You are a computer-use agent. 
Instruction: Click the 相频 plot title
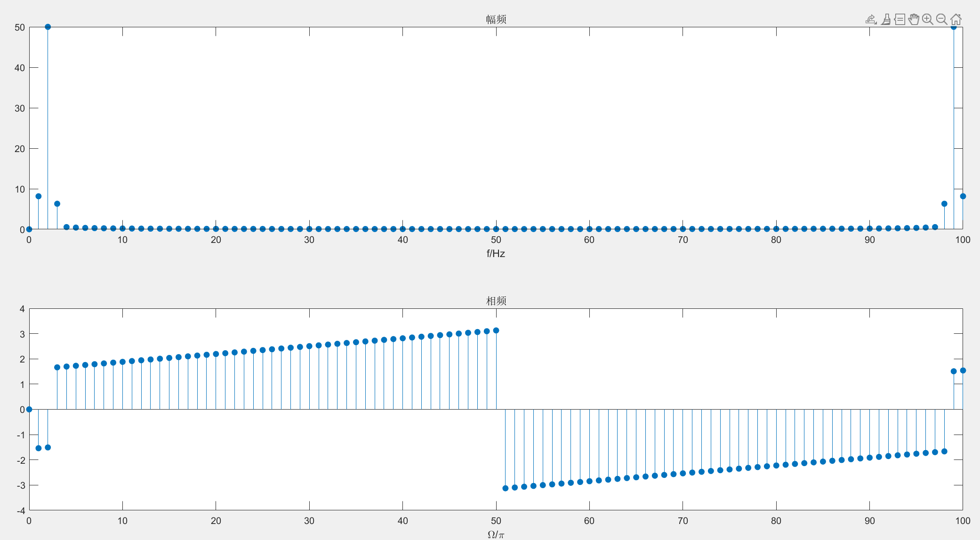point(496,301)
